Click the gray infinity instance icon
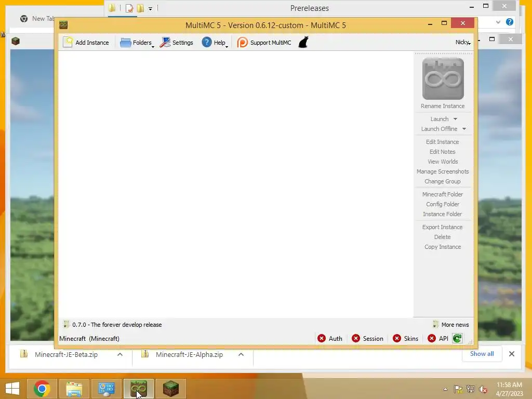The height and width of the screenshot is (399, 532). point(443,78)
